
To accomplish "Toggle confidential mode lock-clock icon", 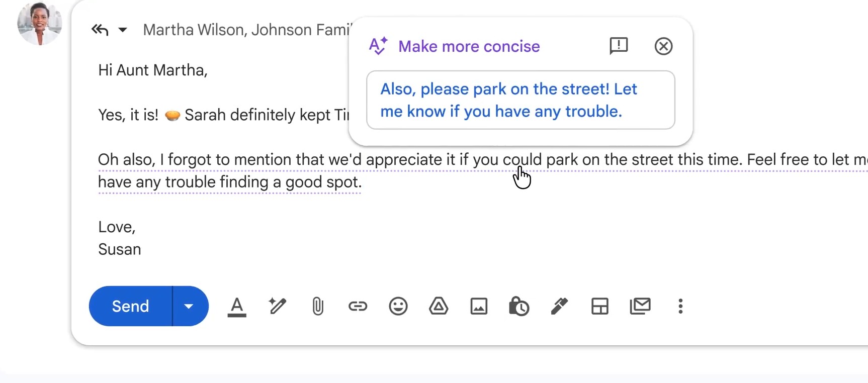I will tap(519, 306).
